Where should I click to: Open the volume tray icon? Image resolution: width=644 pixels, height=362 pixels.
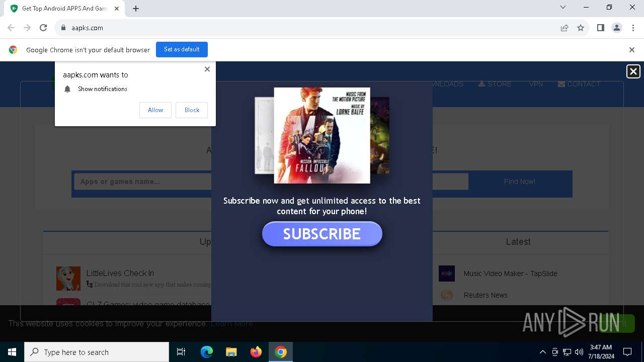[579, 352]
